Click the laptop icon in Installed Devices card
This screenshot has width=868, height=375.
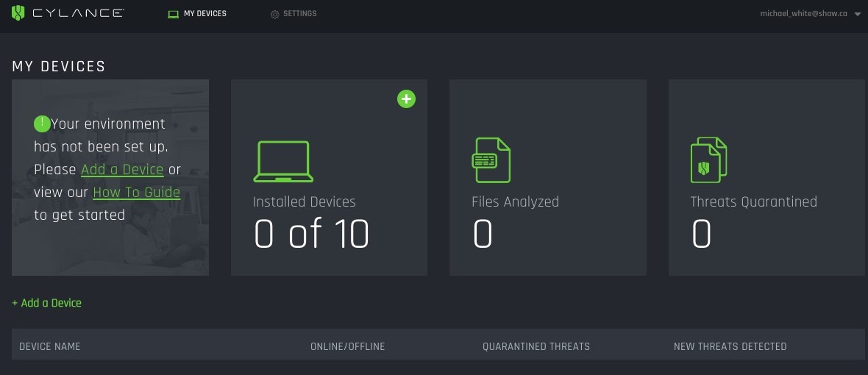click(x=283, y=162)
